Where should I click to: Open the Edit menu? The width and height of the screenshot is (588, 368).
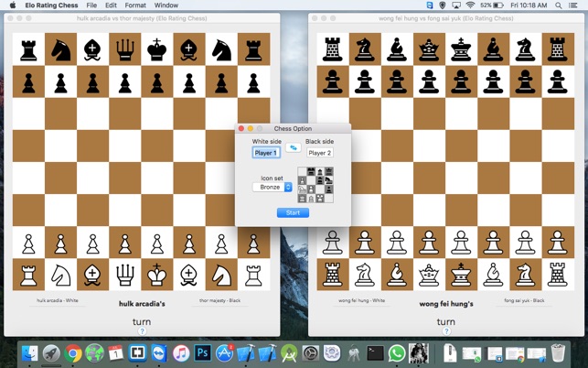(111, 5)
